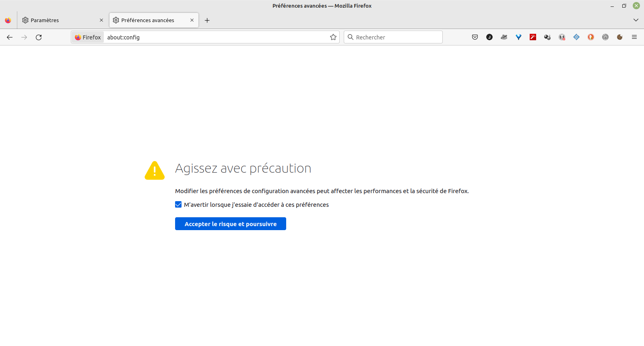
Task: Click the pinned Firefox tab icon
Action: pyautogui.click(x=8, y=20)
